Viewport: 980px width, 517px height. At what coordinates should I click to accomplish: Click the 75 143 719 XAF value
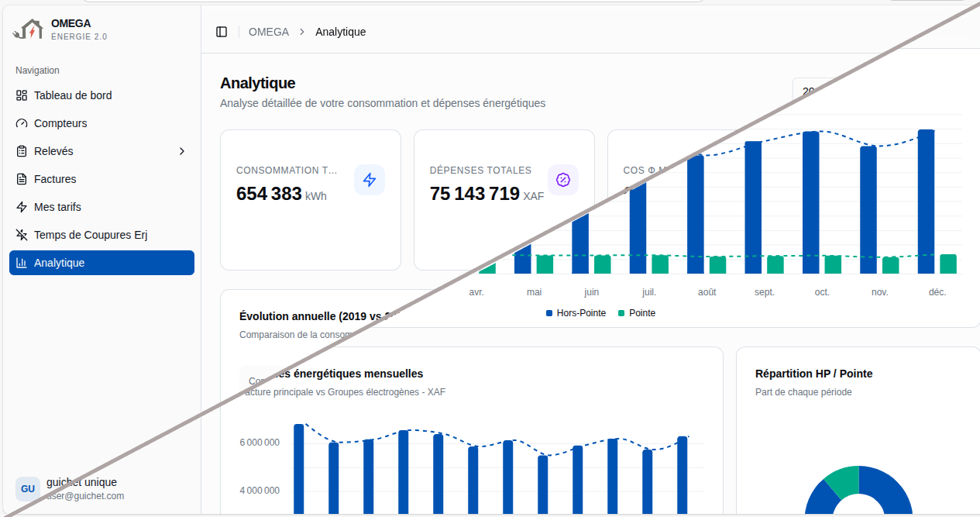(x=487, y=194)
